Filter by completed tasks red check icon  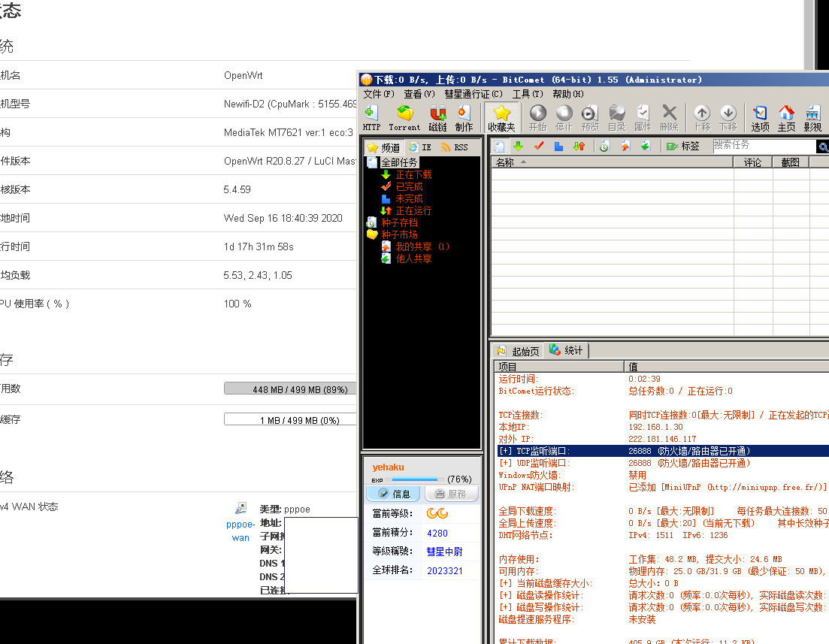539,146
